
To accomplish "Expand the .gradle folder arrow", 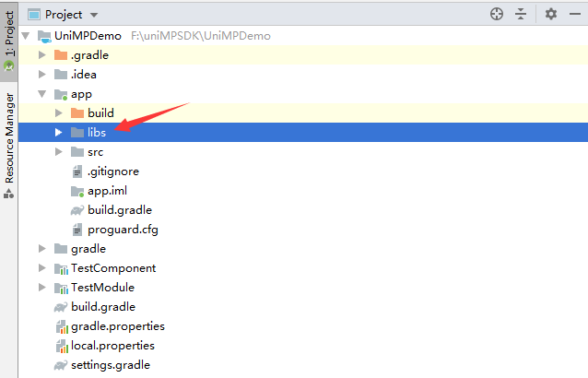I will 42,55.
